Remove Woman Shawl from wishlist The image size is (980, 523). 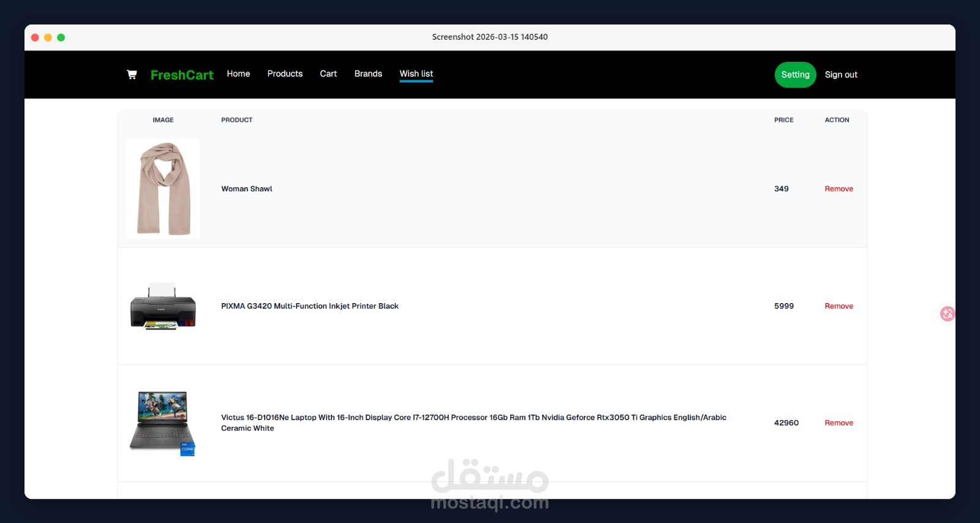click(x=839, y=189)
